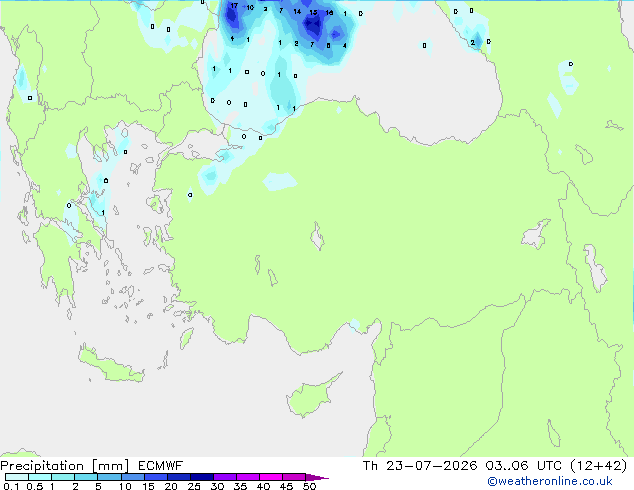Choose the 2 to 5 mm legend swatch
The width and height of the screenshot is (634, 490).
tap(86, 477)
